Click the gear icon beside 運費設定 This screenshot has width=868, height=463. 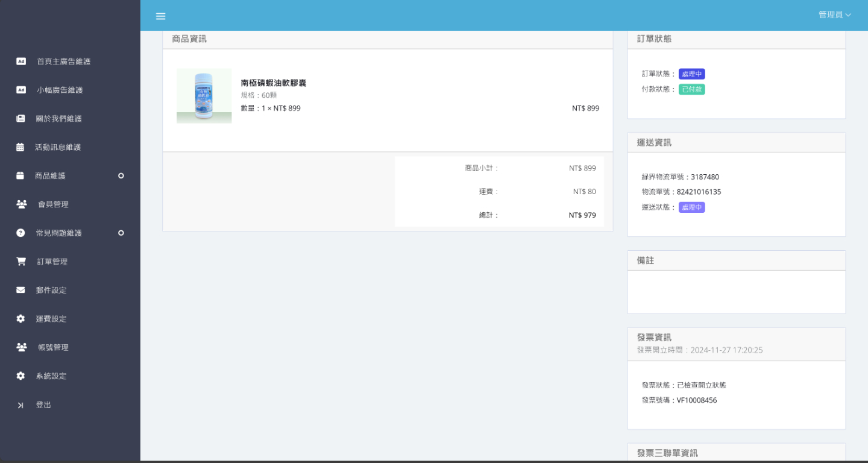(x=20, y=319)
